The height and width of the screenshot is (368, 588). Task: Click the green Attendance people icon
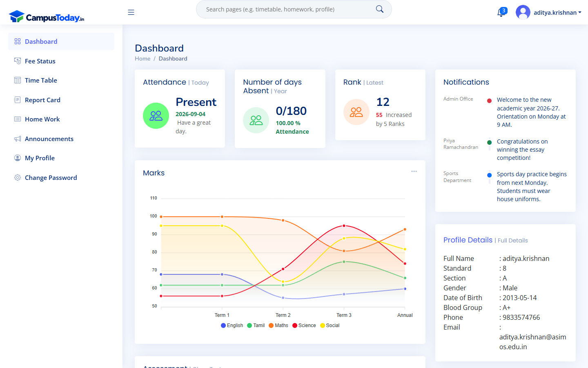(x=156, y=116)
